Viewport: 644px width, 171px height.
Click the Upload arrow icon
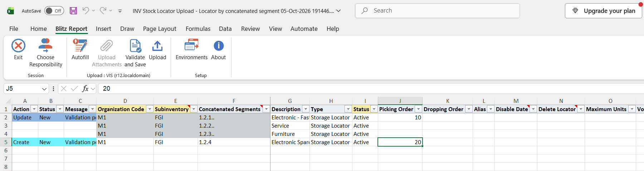(x=157, y=46)
